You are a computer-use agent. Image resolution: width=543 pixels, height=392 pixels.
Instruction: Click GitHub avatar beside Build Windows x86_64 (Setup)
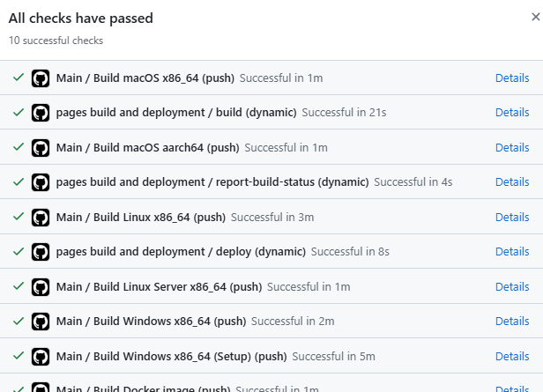[x=41, y=357]
